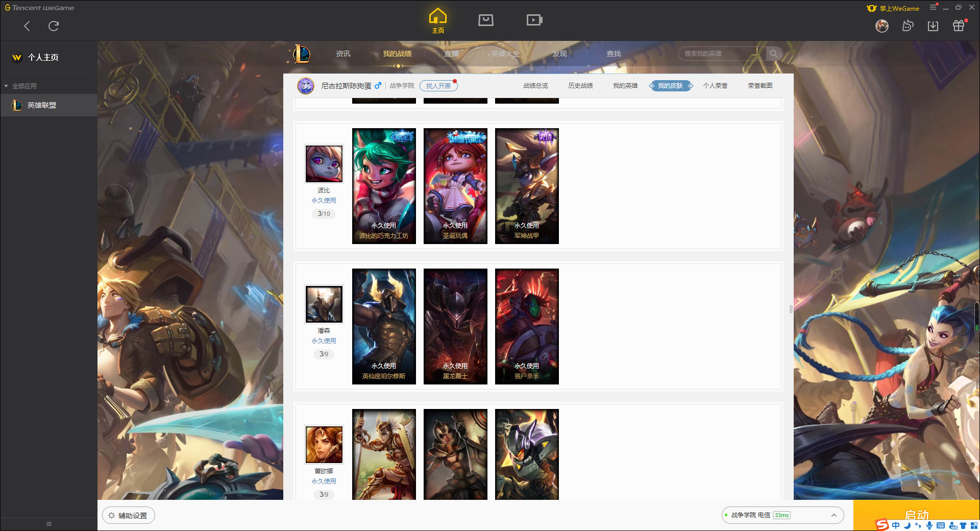
Task: Switch to 历史战绩 sub-tab
Action: 580,86
